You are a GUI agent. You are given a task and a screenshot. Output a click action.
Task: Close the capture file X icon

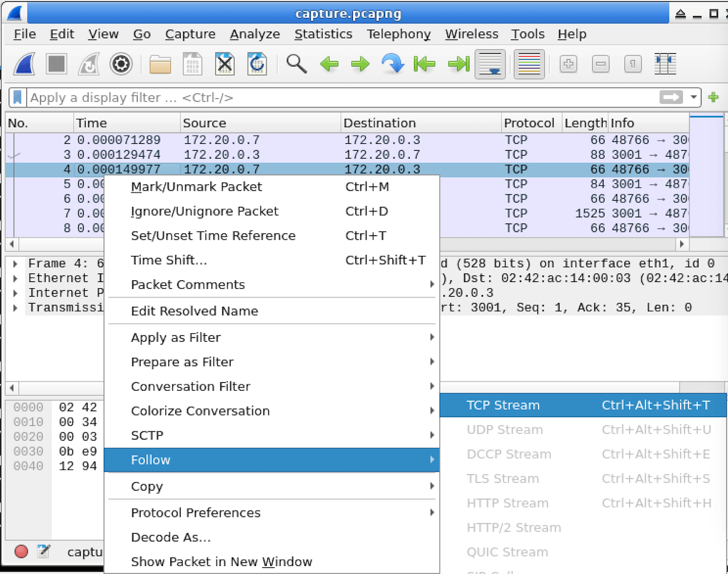(225, 64)
